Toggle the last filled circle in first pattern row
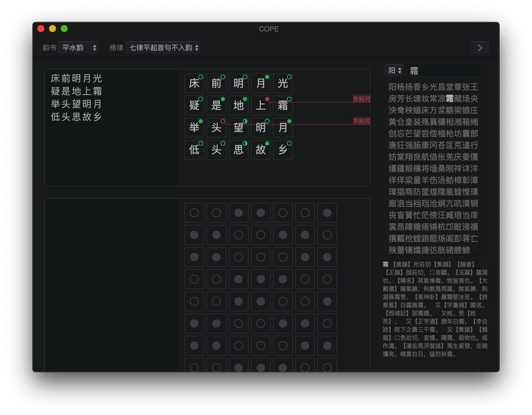The height and width of the screenshot is (415, 532). pyautogui.click(x=327, y=213)
